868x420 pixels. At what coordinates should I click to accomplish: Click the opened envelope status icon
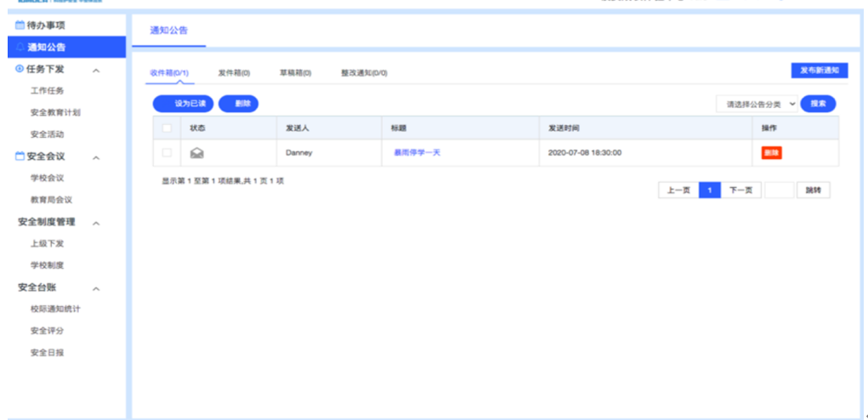196,153
